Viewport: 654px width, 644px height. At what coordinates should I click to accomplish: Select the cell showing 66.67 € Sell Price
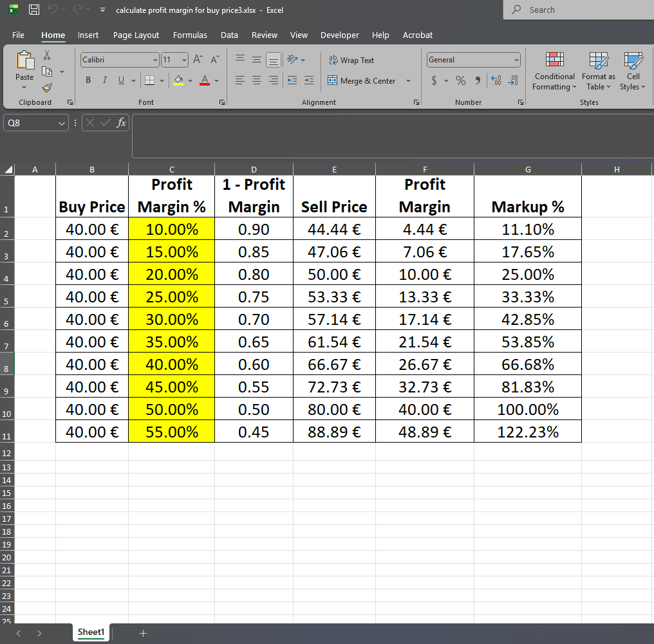tap(333, 365)
